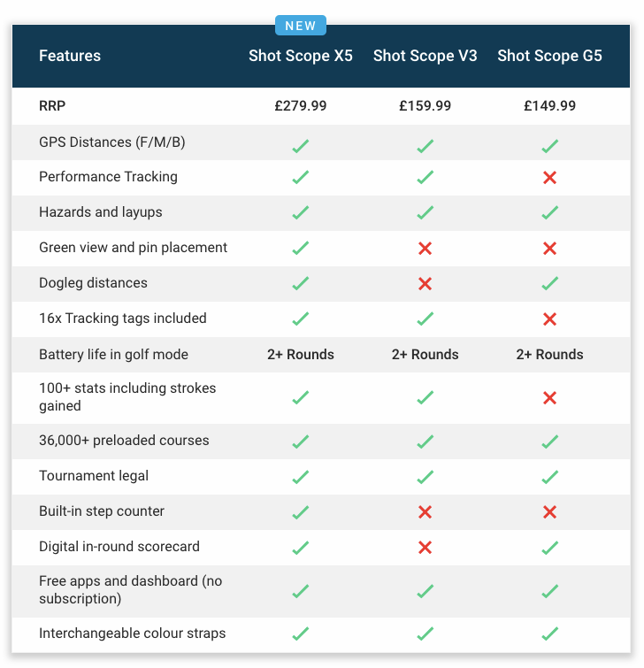
Task: Click the Free apps and dashboard feature label
Action: coord(130,589)
